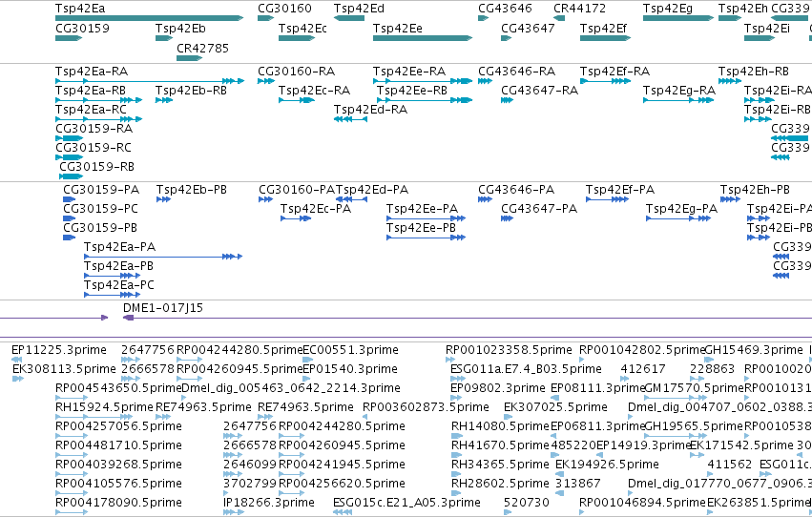The image size is (812, 517).
Task: Select the CG30159-RC transcript label
Action: click(94, 148)
